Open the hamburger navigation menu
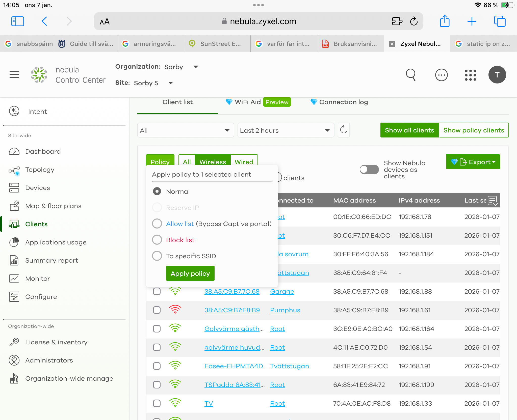 [x=14, y=75]
